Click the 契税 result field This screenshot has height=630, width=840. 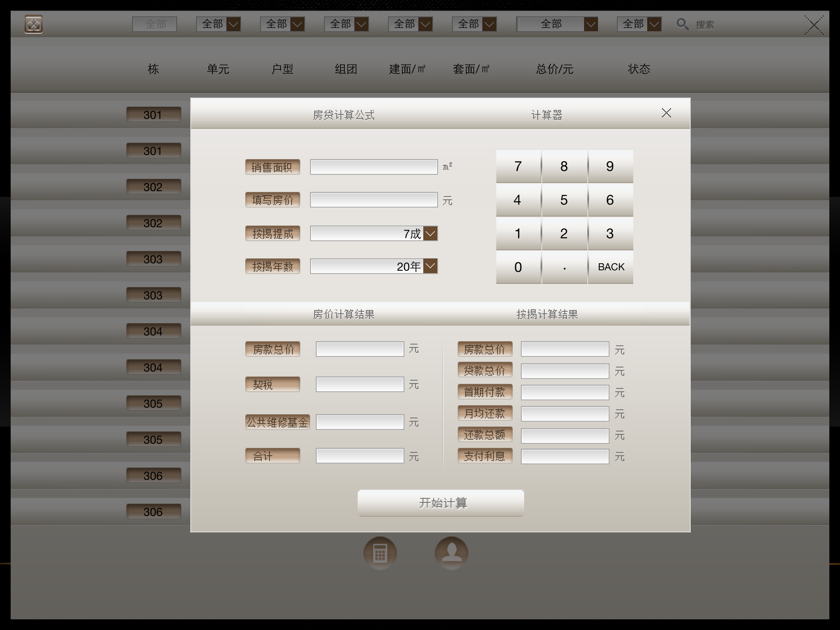coord(360,384)
